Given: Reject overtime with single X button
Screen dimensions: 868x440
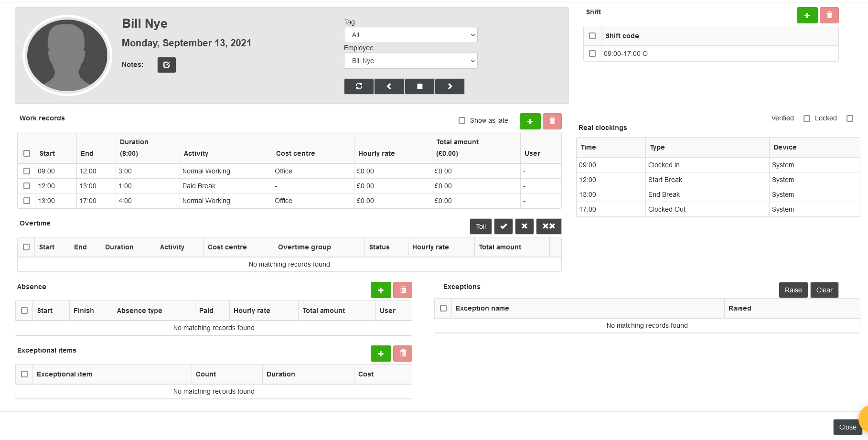Looking at the screenshot, I should [x=525, y=226].
